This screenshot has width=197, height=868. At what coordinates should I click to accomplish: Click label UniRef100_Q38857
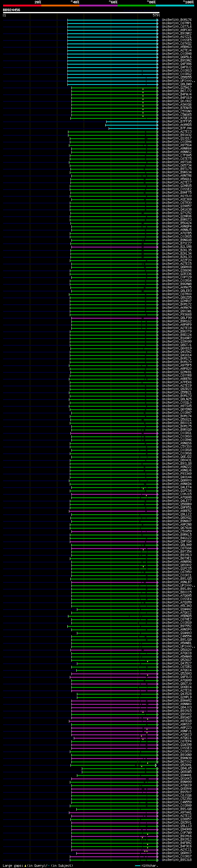[177, 819]
